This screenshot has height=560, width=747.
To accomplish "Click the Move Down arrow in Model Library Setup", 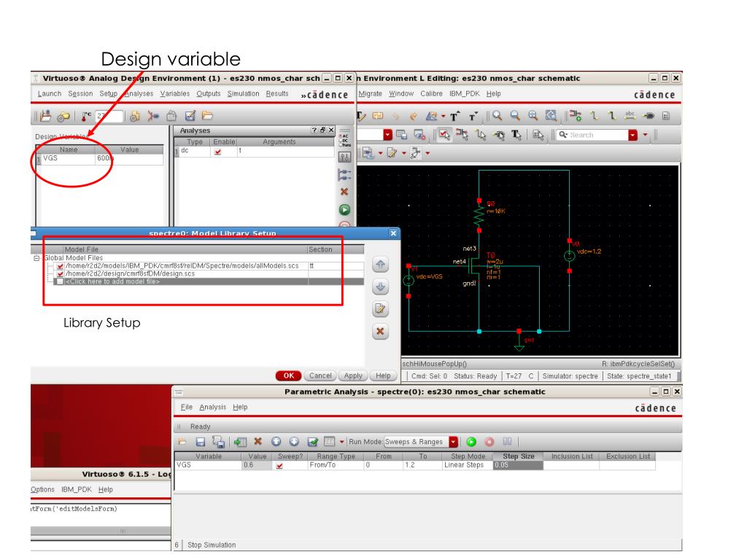I will 380,287.
